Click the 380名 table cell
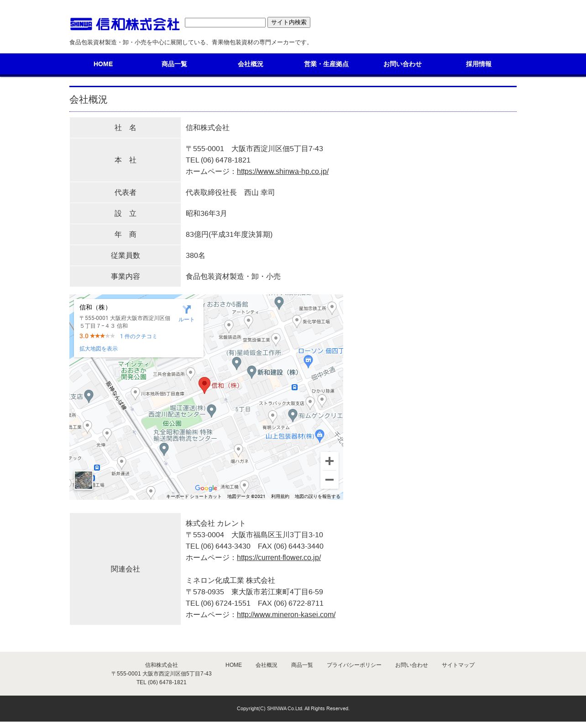 tap(349, 256)
